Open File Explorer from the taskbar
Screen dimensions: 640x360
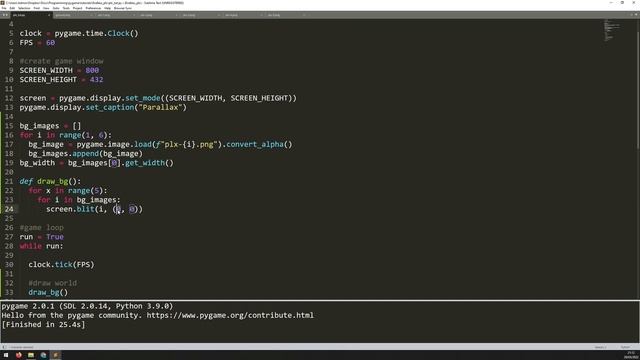tap(31, 355)
